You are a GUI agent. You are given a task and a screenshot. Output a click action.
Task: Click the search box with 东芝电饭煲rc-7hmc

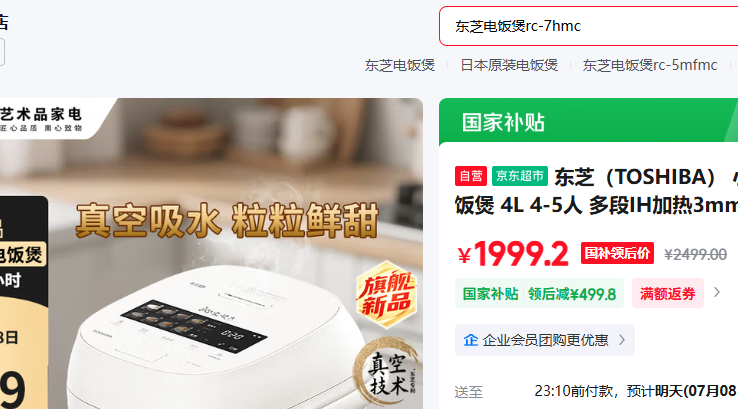[x=588, y=26]
